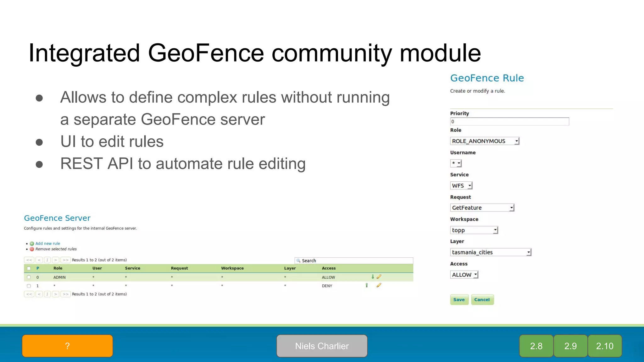The height and width of the screenshot is (362, 644).
Task: Sort table by the Role column header
Action: click(58, 268)
